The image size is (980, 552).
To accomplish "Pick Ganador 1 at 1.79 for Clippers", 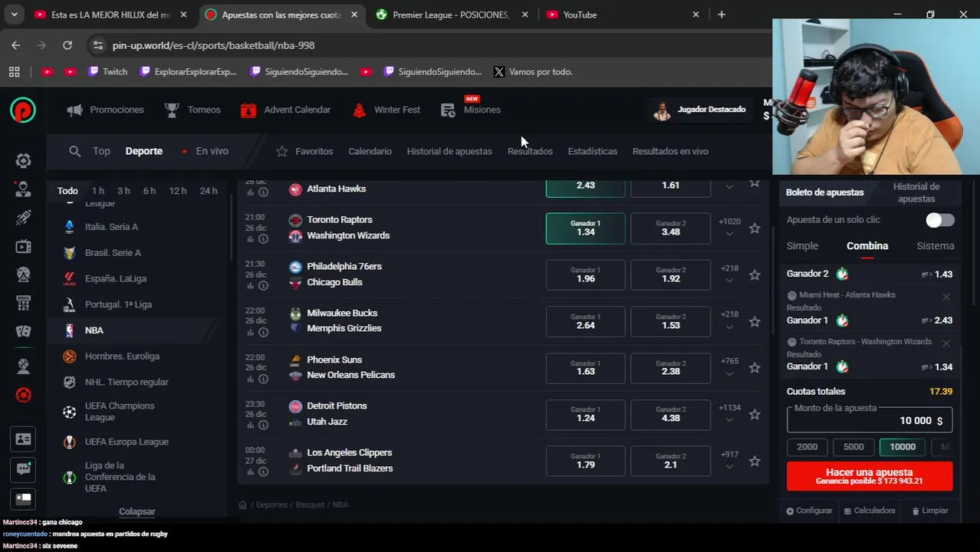I will pyautogui.click(x=585, y=462).
